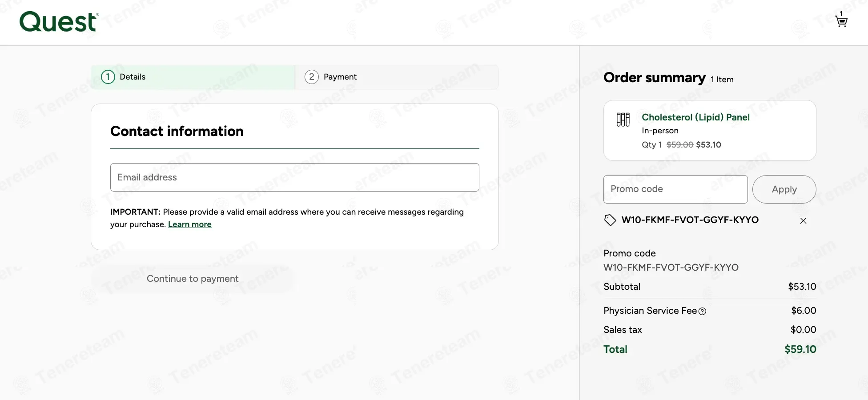Switch to the Payment step
Screen dimensions: 868x400
(x=340, y=77)
